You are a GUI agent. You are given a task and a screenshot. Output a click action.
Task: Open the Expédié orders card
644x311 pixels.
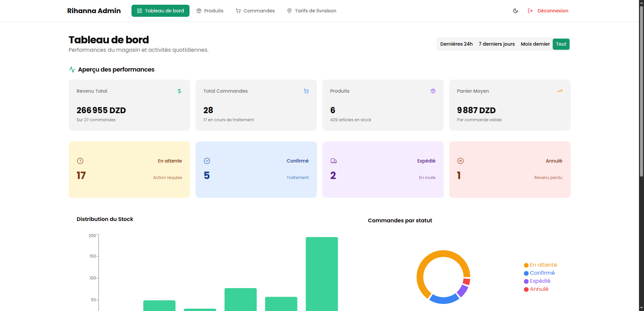[383, 170]
